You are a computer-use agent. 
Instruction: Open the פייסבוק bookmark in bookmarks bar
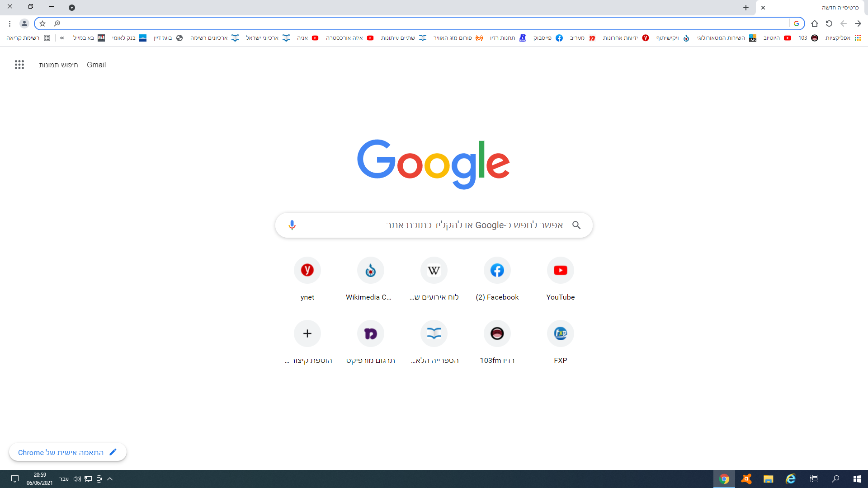(547, 38)
